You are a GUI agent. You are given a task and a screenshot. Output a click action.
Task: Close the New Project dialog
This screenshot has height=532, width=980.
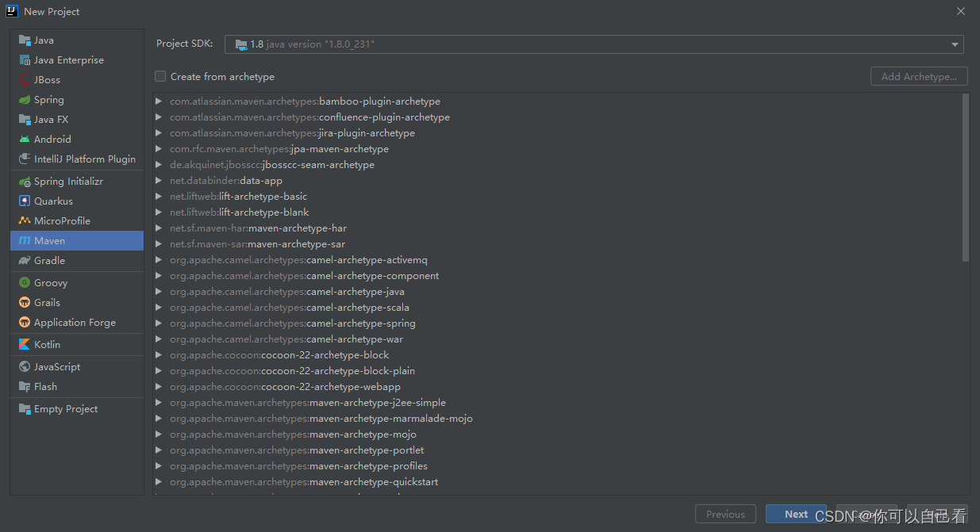click(x=960, y=11)
